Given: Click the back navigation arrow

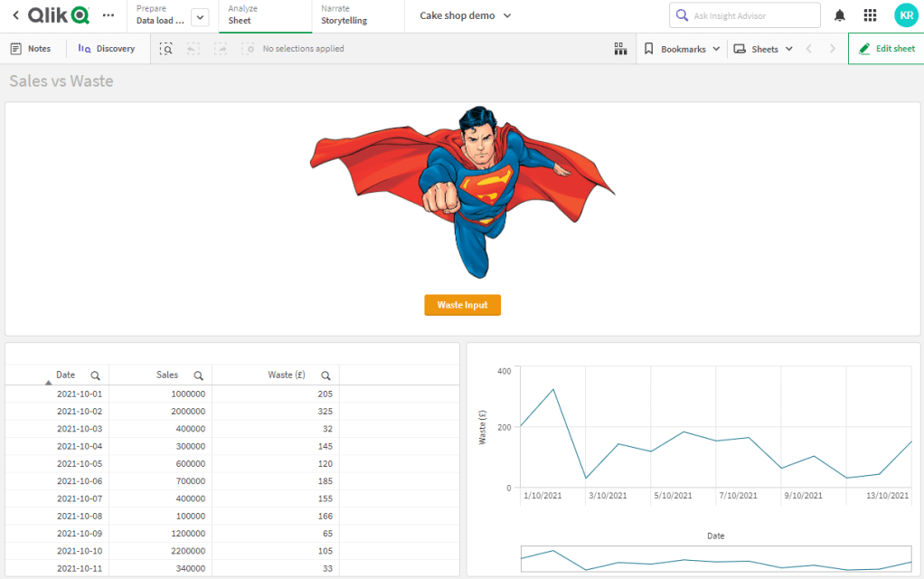Looking at the screenshot, I should coord(15,15).
